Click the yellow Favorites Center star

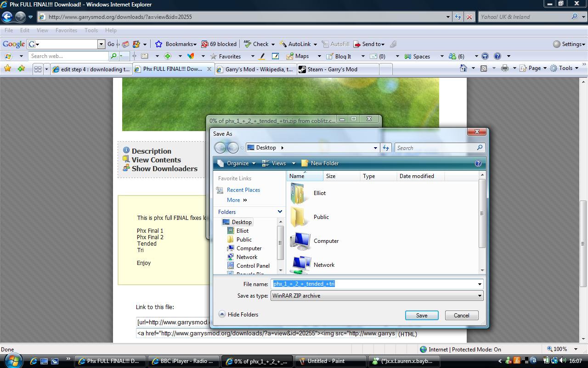[x=7, y=69]
